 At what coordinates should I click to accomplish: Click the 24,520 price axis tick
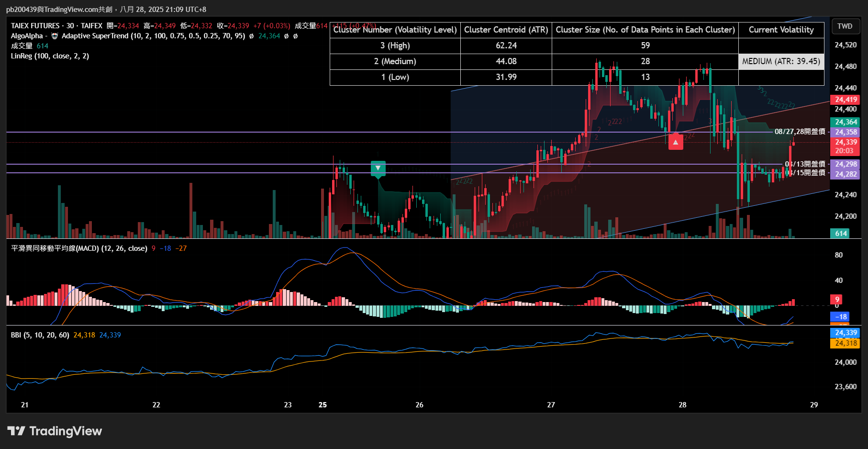coord(846,45)
